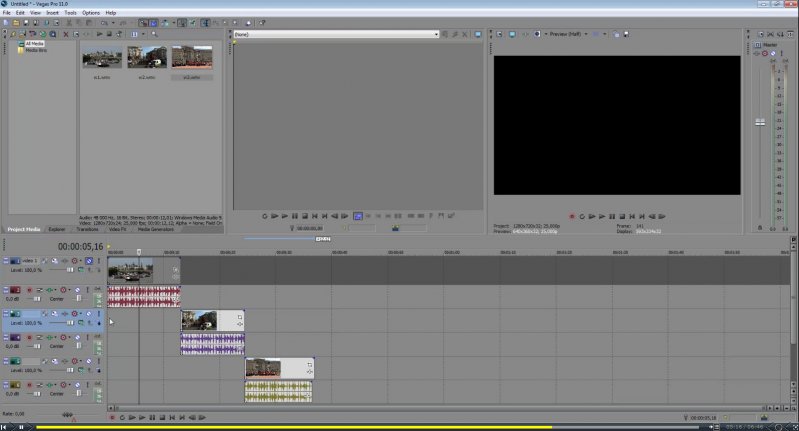Image resolution: width=799 pixels, height=431 pixels.
Task: Click the red Record button under the preview
Action: [572, 215]
